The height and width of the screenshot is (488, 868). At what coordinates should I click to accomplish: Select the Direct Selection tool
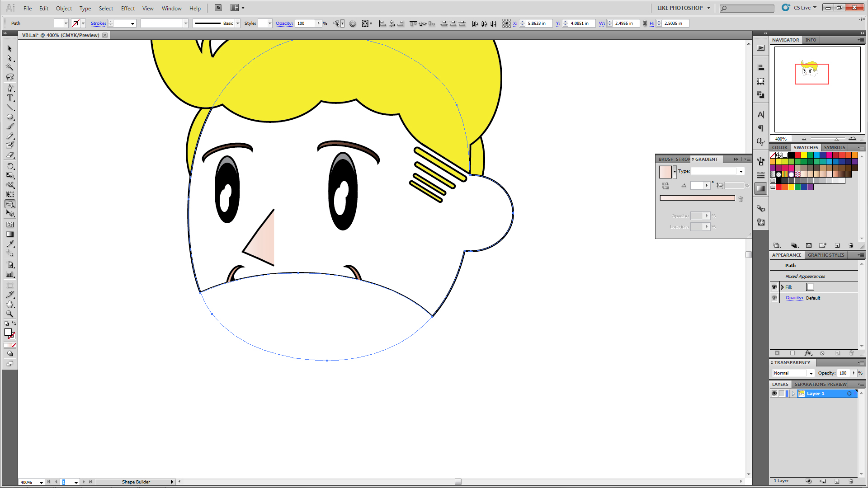coord(9,58)
